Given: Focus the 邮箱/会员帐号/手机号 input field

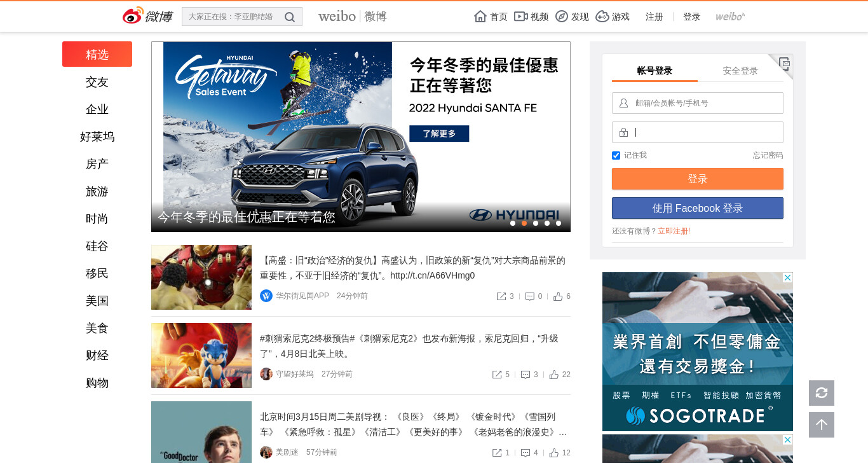Looking at the screenshot, I should 698,103.
